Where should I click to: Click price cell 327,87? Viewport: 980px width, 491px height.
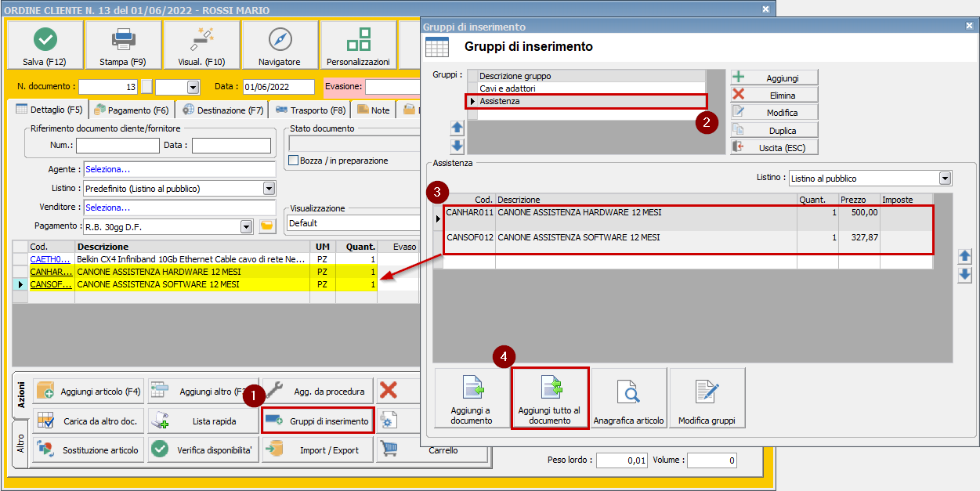(x=859, y=237)
